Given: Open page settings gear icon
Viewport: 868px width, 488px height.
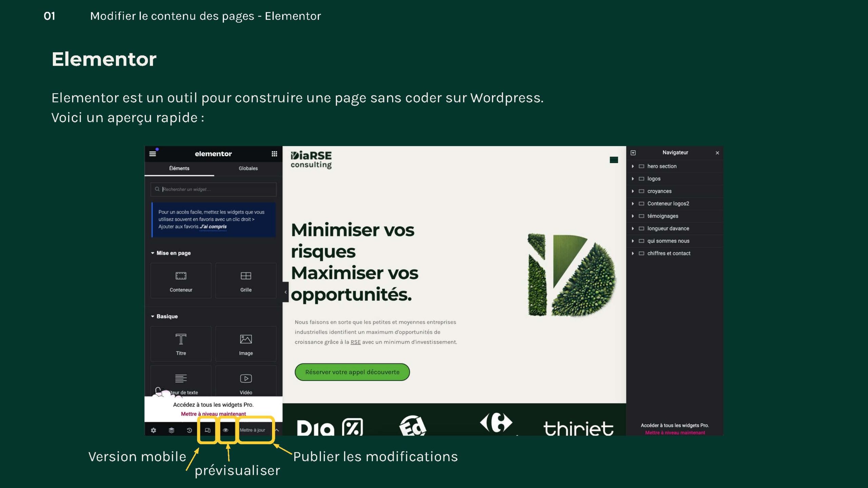Looking at the screenshot, I should pos(154,430).
